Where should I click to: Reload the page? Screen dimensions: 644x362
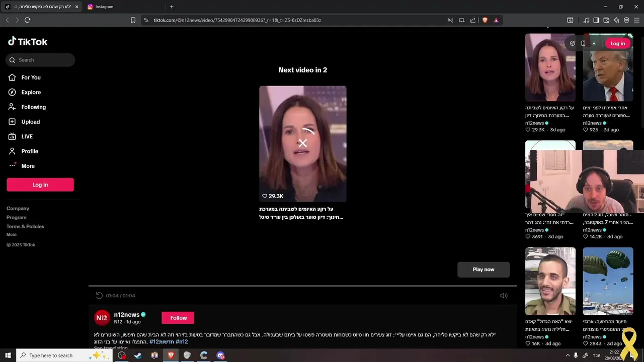tap(27, 20)
